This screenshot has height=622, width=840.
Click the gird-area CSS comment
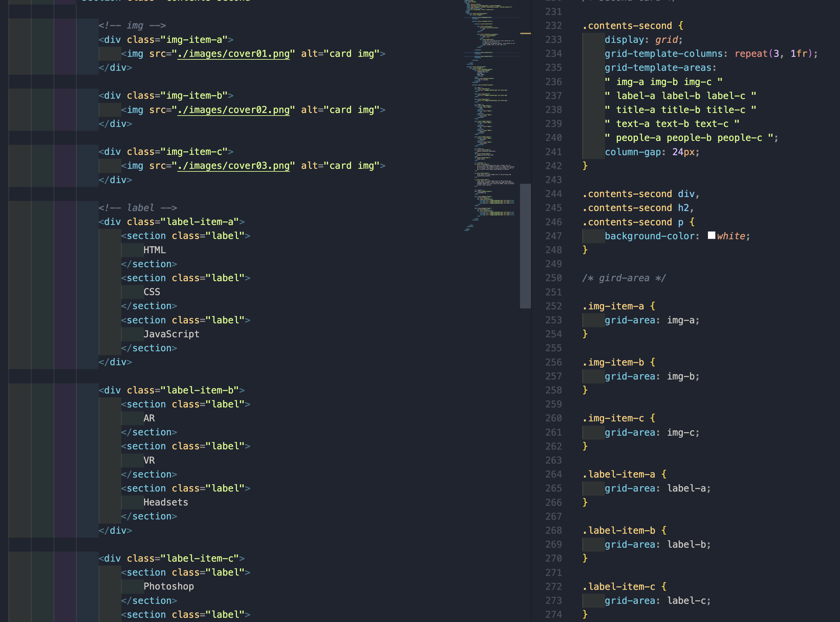pos(624,278)
